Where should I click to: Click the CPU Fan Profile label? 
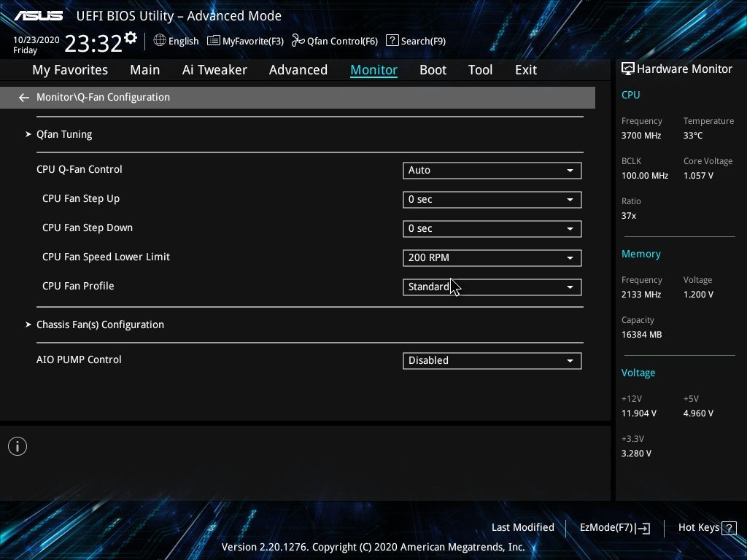click(78, 286)
